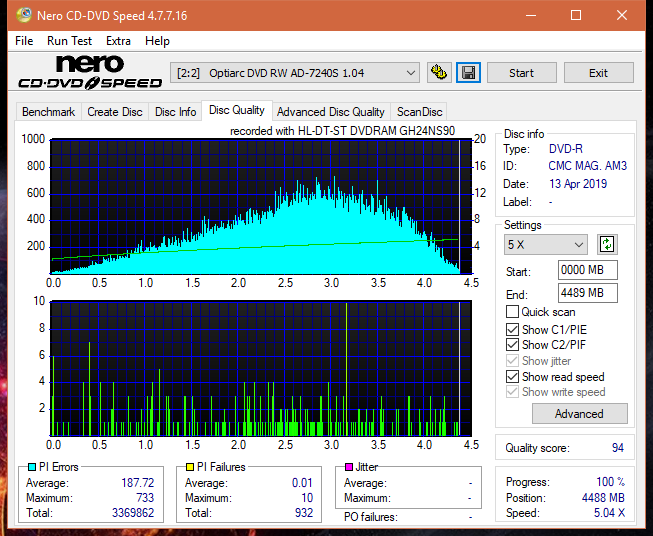Image resolution: width=653 pixels, height=536 pixels.
Task: Click PI Failures maximum value 10
Action: (307, 498)
